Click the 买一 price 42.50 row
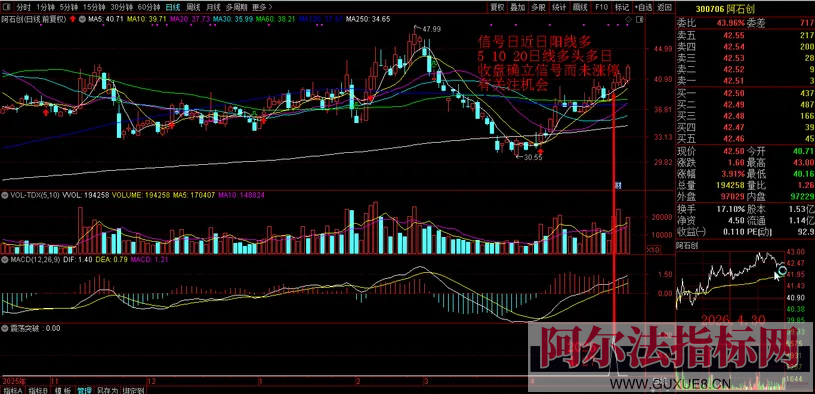 pyautogui.click(x=745, y=93)
